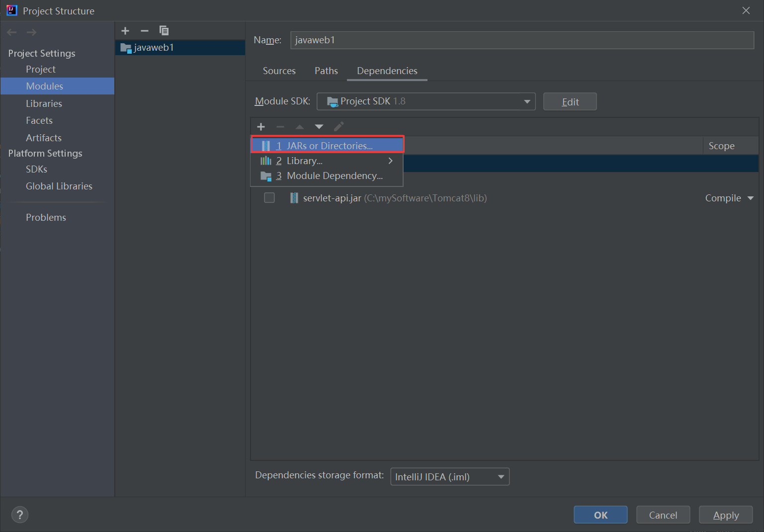Open Dependencies storage format dropdown
Screen dimensions: 764x532
tap(450, 477)
